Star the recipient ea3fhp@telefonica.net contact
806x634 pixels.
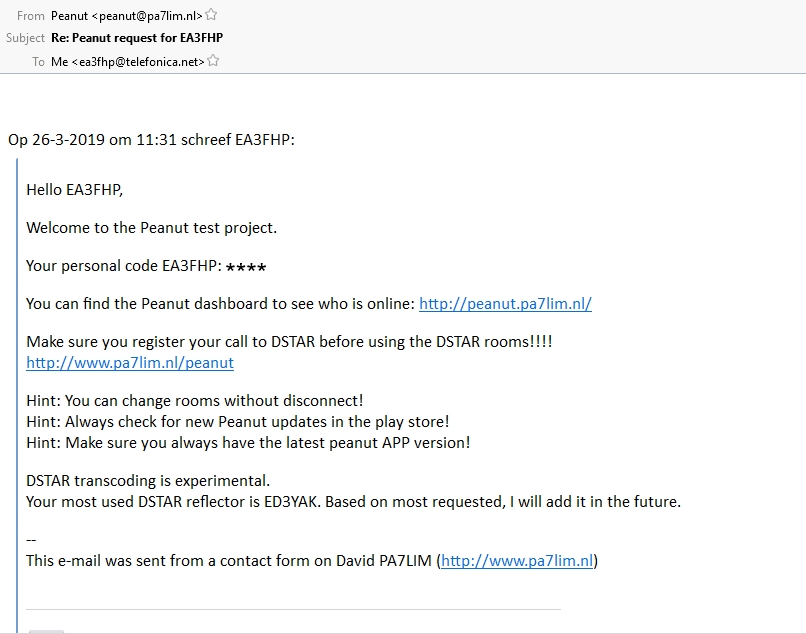tap(214, 61)
